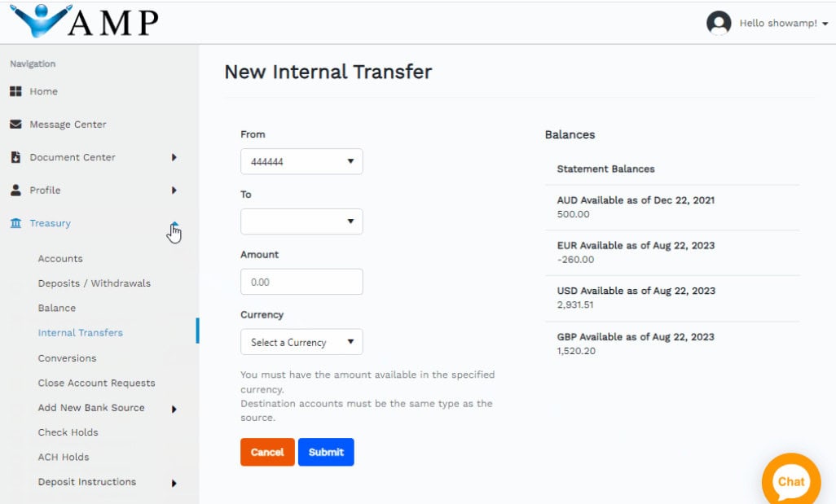Image resolution: width=836 pixels, height=504 pixels.
Task: Switch to the Conversions section
Action: [x=67, y=357]
